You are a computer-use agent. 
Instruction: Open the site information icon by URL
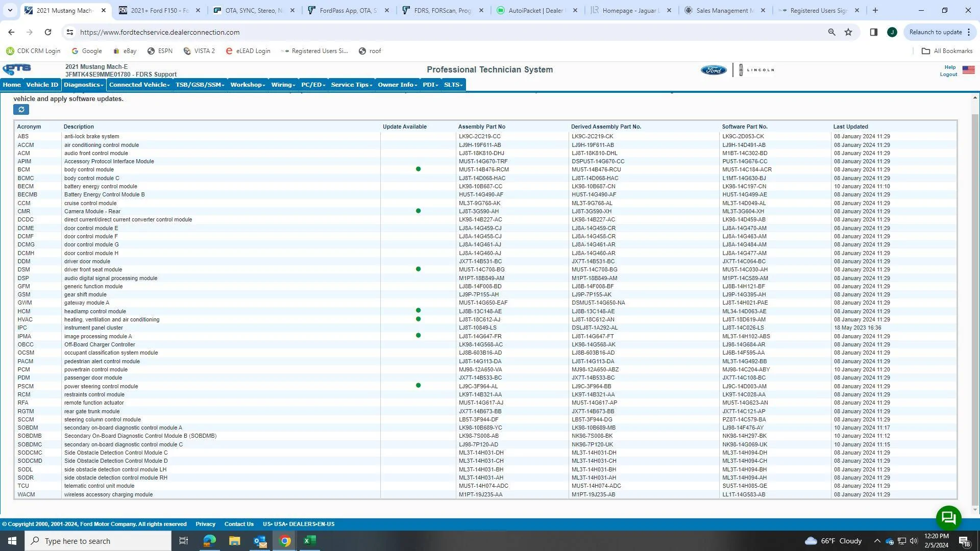click(x=70, y=32)
